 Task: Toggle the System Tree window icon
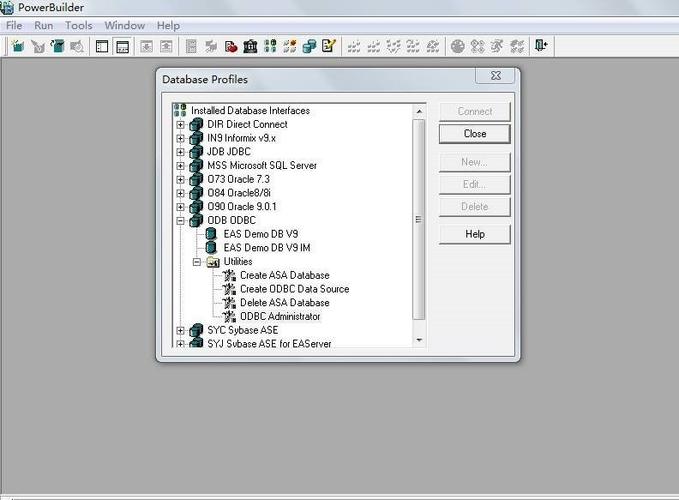point(102,46)
